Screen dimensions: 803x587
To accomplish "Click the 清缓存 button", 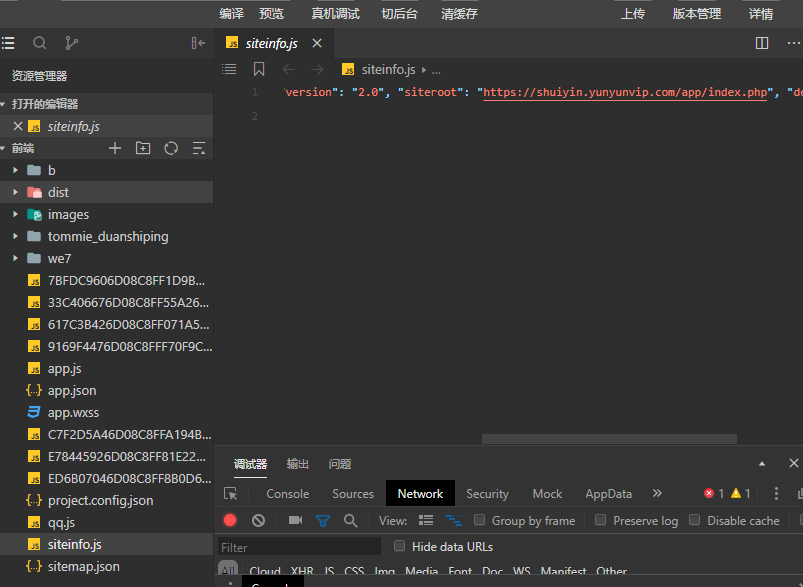I will (459, 14).
